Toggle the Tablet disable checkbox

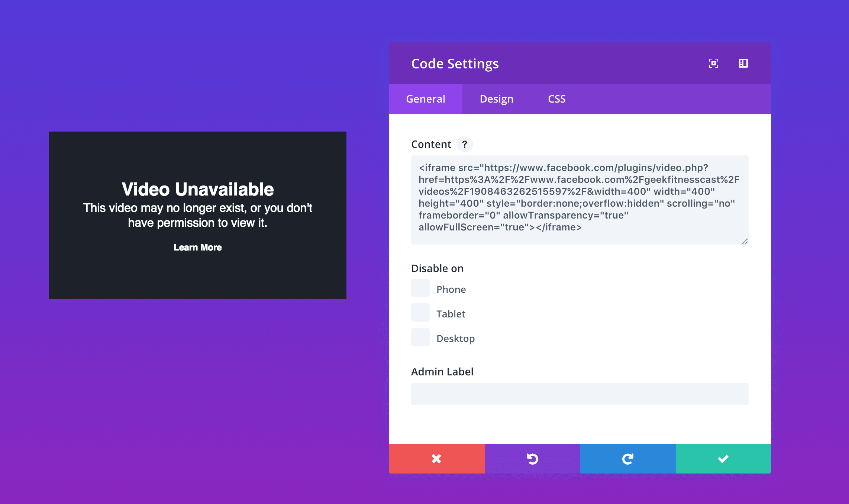420,313
